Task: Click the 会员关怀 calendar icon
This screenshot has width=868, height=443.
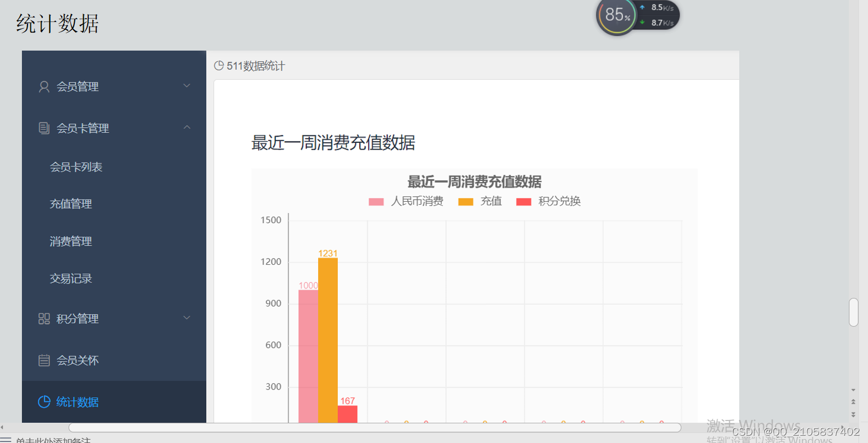Action: click(44, 360)
